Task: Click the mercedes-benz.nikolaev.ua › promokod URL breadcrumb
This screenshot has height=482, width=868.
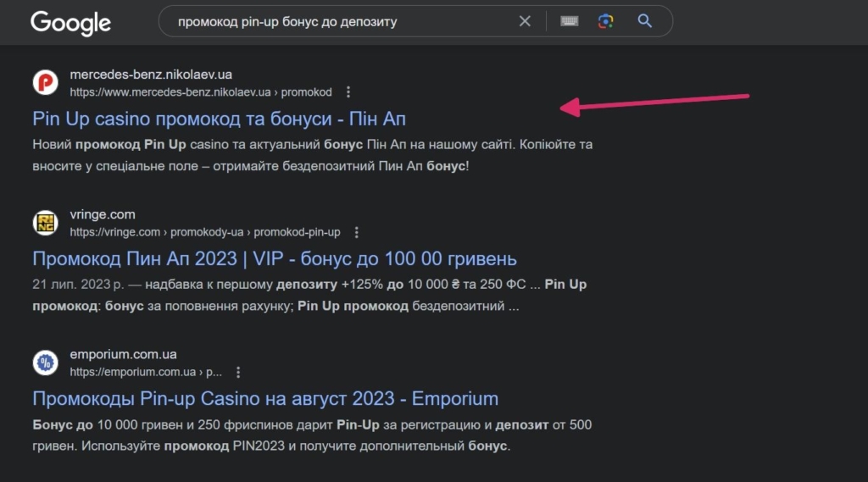Action: click(x=201, y=91)
